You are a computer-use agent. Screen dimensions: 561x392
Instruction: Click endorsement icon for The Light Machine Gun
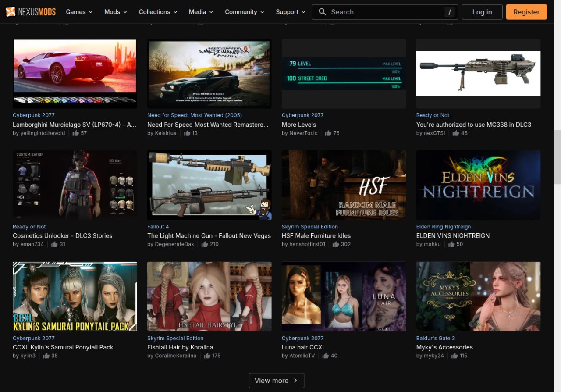click(205, 244)
